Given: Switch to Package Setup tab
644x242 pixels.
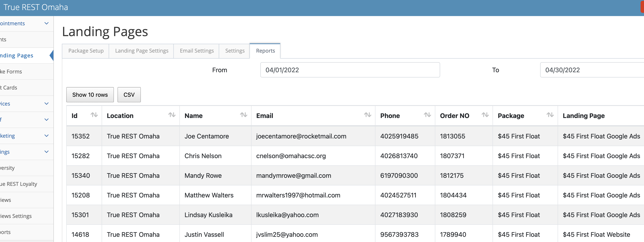Looking at the screenshot, I should pyautogui.click(x=86, y=51).
